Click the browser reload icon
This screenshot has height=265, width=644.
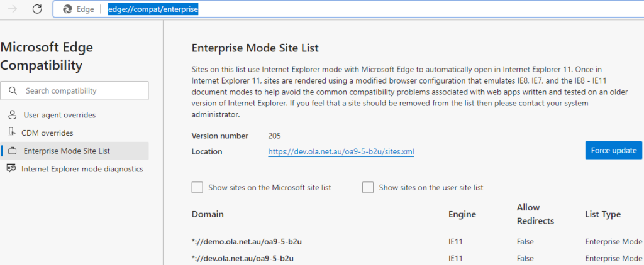pyautogui.click(x=37, y=9)
